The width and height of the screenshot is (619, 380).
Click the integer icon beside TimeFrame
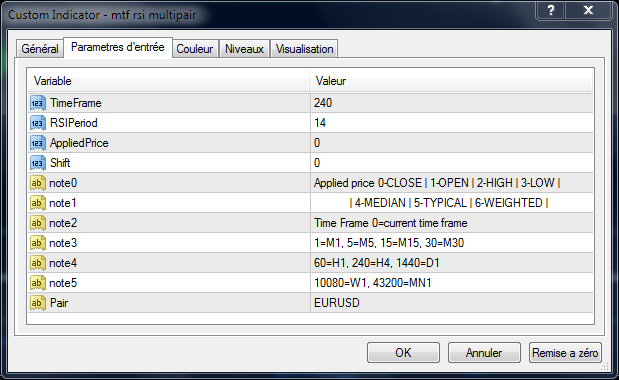38,103
